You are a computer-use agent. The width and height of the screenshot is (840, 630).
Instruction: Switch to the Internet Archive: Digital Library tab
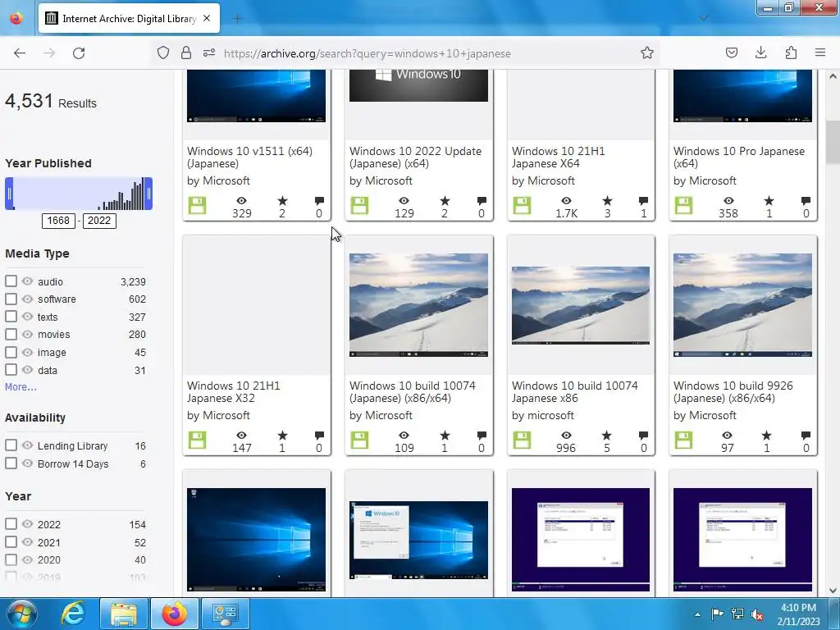coord(129,19)
